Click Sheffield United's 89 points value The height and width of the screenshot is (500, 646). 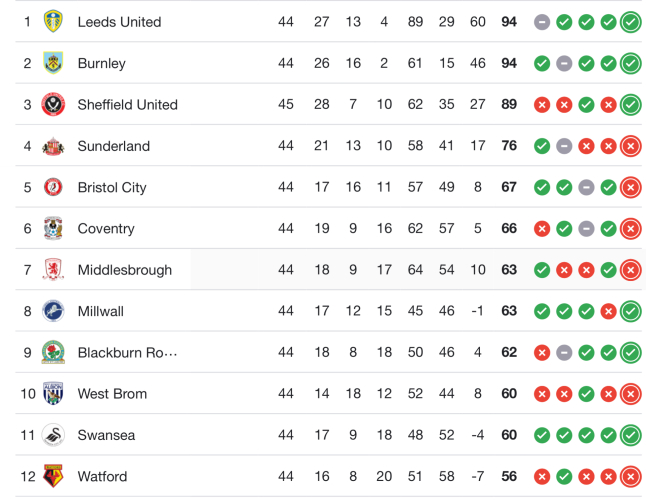click(509, 104)
